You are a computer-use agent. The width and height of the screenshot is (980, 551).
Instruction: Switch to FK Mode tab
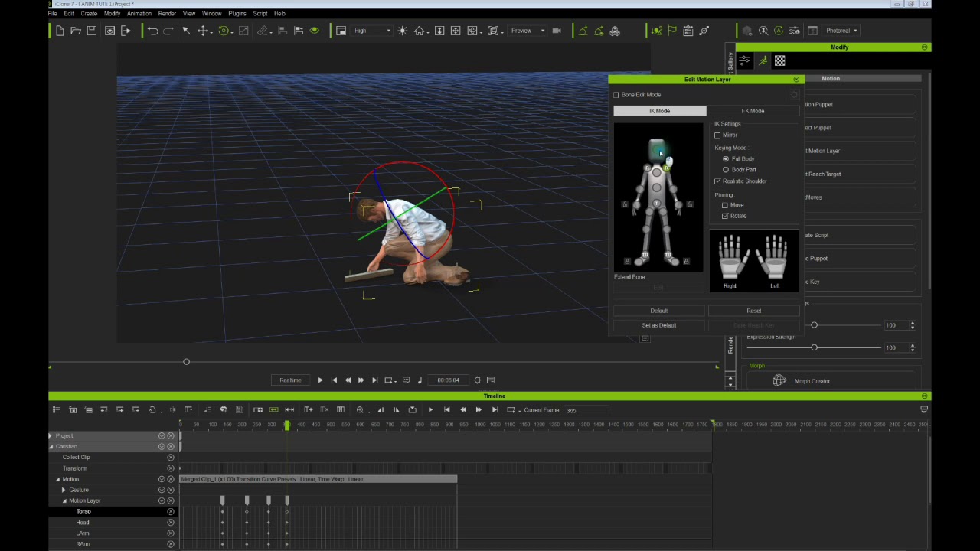pos(753,111)
